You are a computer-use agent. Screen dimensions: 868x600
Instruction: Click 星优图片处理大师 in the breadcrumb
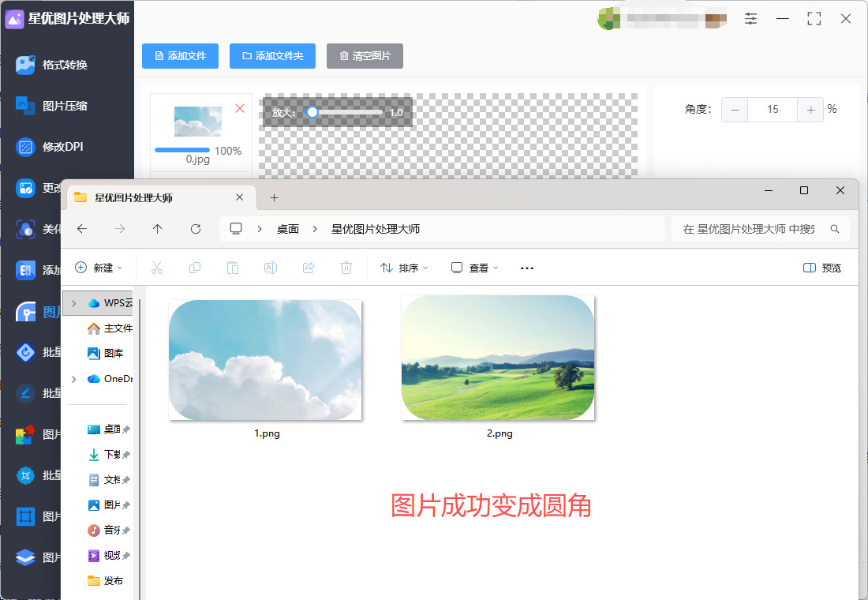tap(376, 230)
